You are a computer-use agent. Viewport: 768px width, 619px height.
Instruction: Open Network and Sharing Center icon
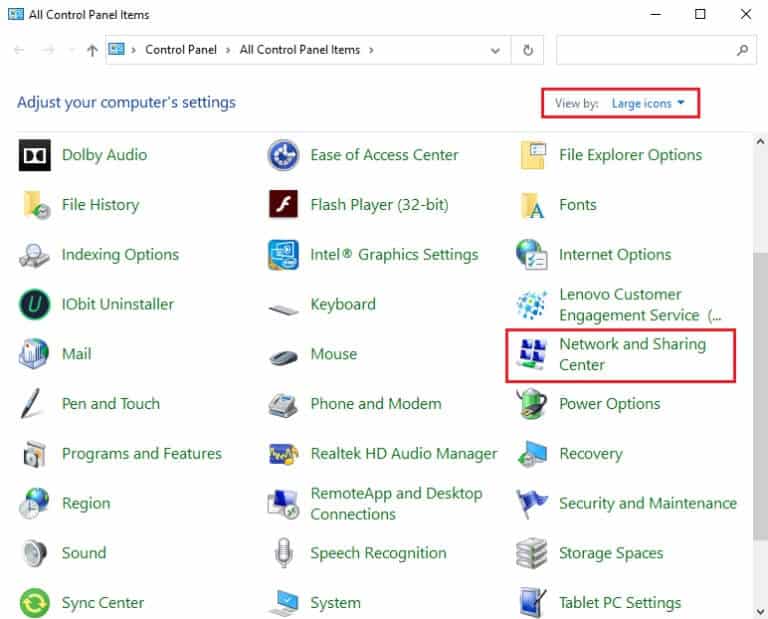tap(532, 355)
